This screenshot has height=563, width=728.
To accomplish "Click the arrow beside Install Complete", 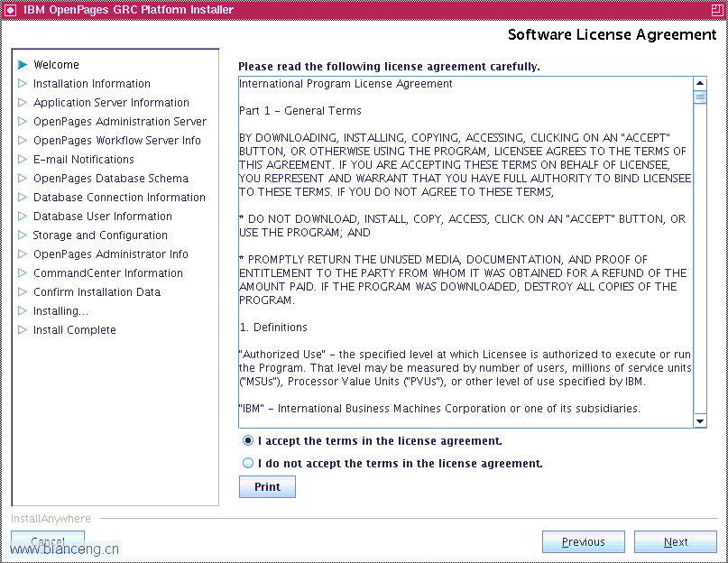I will 23,330.
